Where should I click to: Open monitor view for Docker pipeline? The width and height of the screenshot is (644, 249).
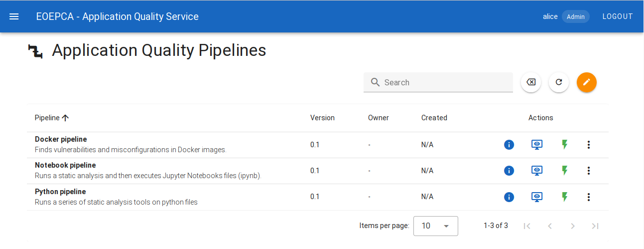(x=537, y=145)
